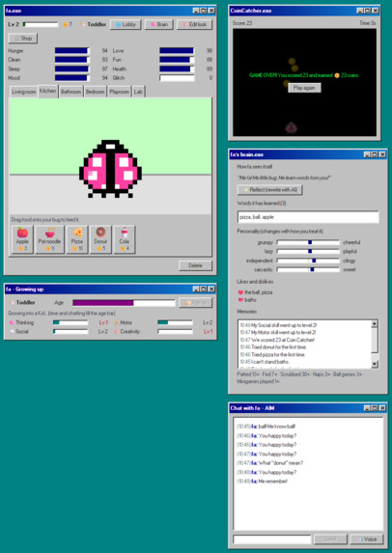This screenshot has height=553, width=392.
Task: Maximize the fa's brain.exe window
Action: 375,154
